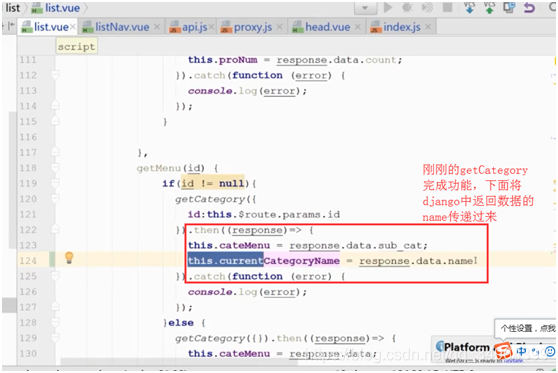The image size is (558, 373).
Task: Collapse the catch block fold at line 125
Action: pos(55,276)
